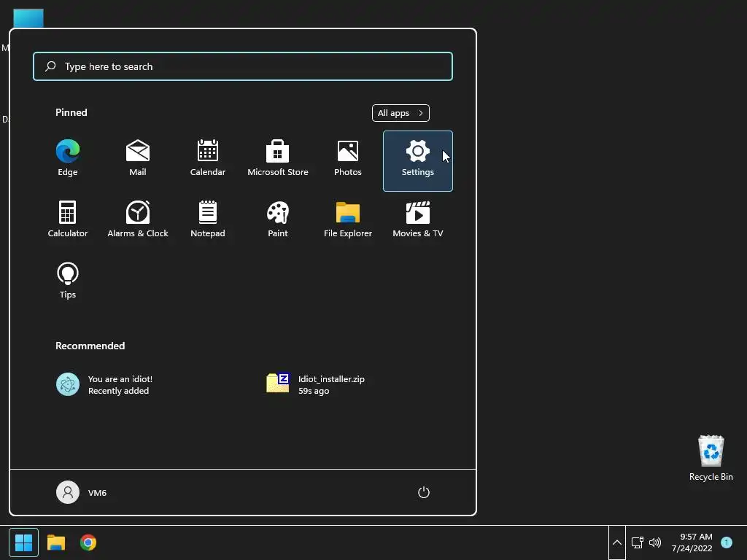This screenshot has width=747, height=560.
Task: Expand the All apps list
Action: 400,113
